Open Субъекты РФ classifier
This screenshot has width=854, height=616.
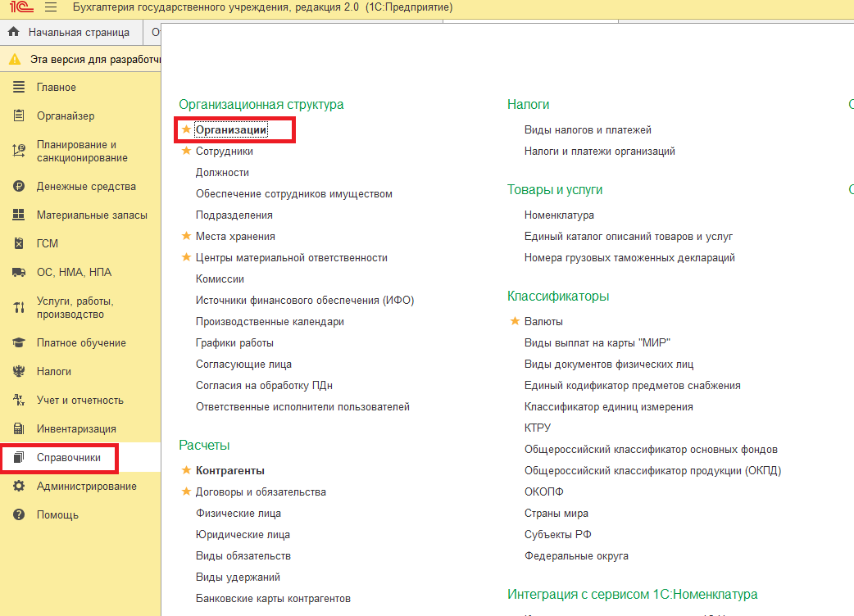tap(557, 534)
